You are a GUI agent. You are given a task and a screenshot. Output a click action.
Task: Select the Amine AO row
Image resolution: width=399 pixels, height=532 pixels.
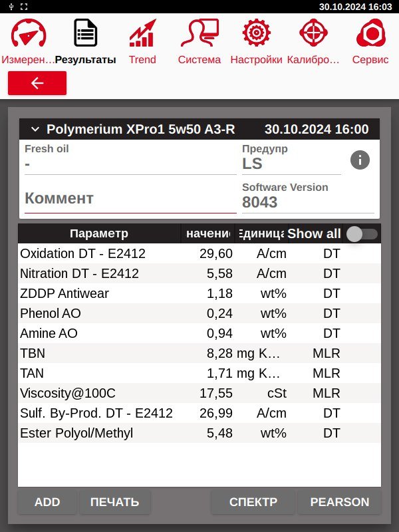[x=199, y=334]
